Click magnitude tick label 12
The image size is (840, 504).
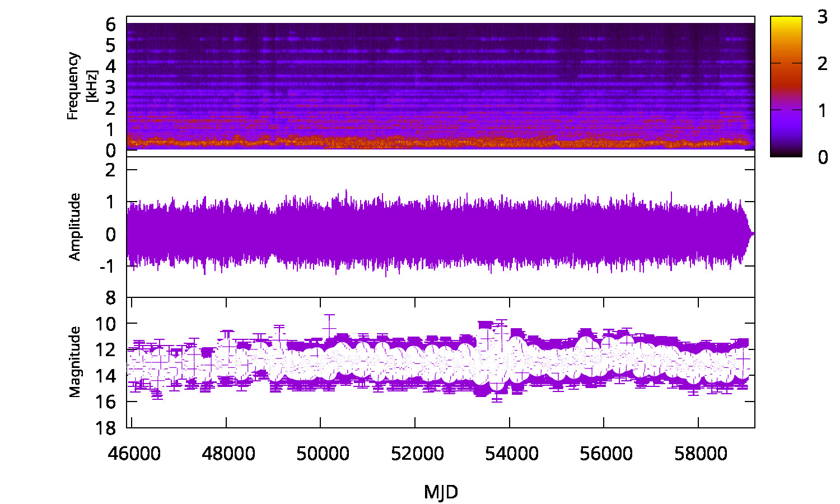(106, 349)
